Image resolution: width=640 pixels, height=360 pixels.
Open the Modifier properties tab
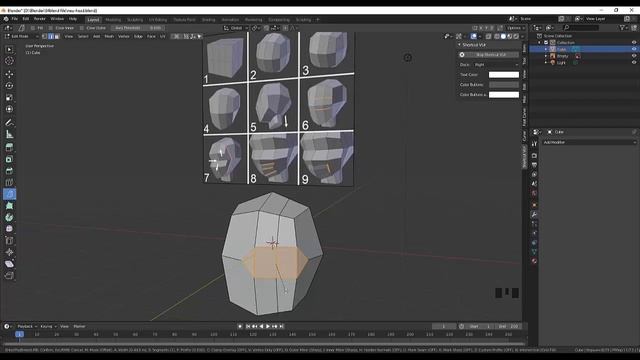(x=534, y=214)
